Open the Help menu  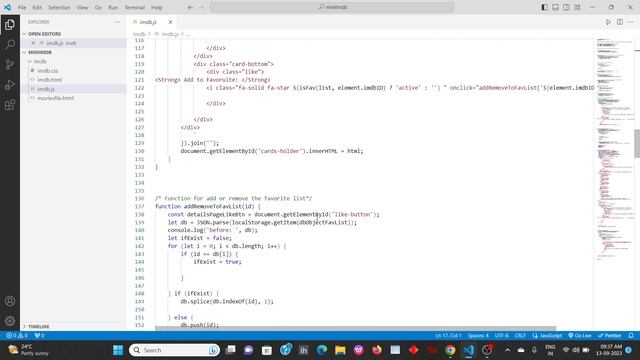point(157,7)
